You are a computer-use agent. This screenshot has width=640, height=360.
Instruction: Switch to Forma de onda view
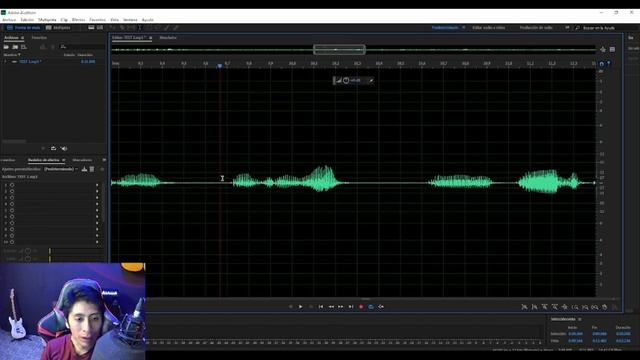click(x=23, y=28)
